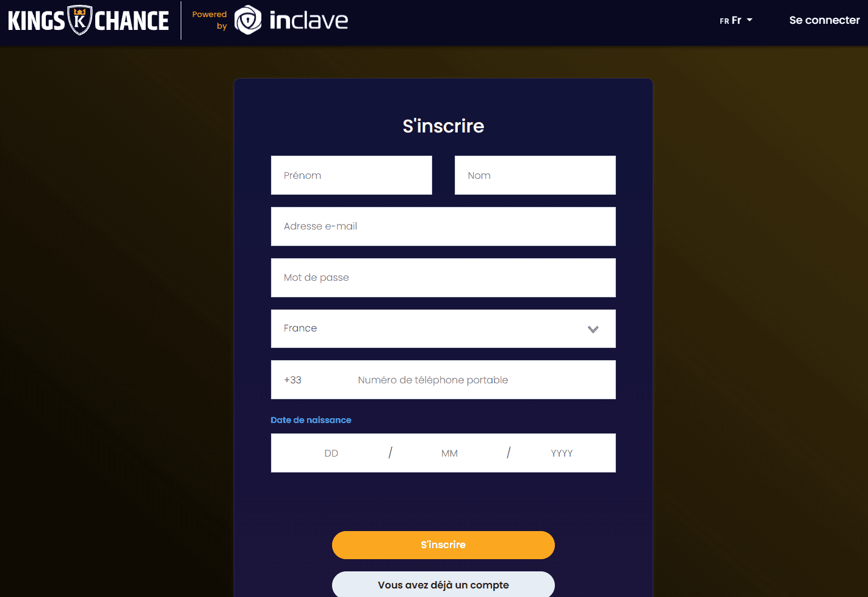The image size is (868, 597).
Task: Click Vous avez déjà un compte
Action: click(x=443, y=585)
